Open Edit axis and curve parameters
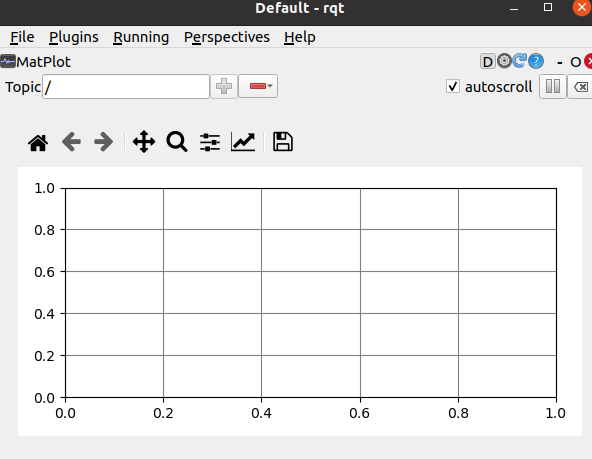The image size is (592, 459). pyautogui.click(x=243, y=142)
